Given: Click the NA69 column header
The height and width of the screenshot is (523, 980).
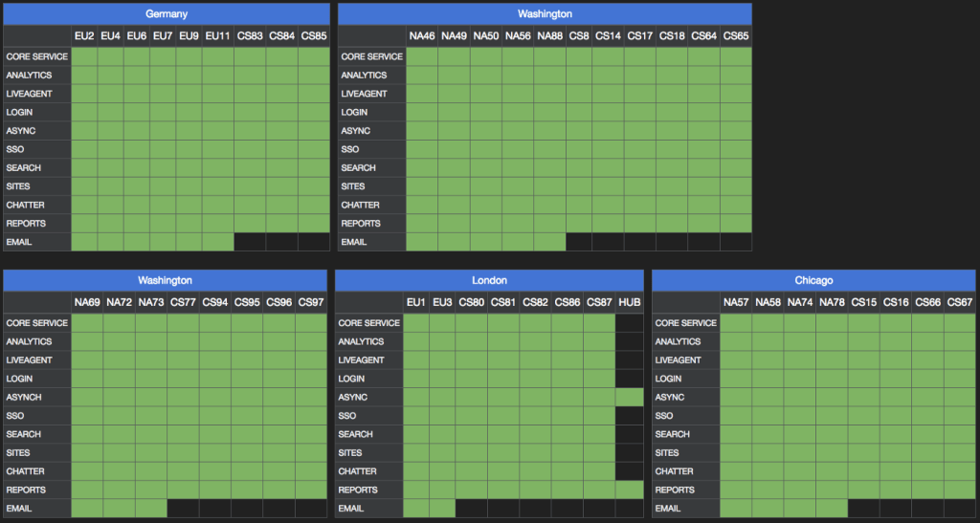Looking at the screenshot, I should (87, 303).
